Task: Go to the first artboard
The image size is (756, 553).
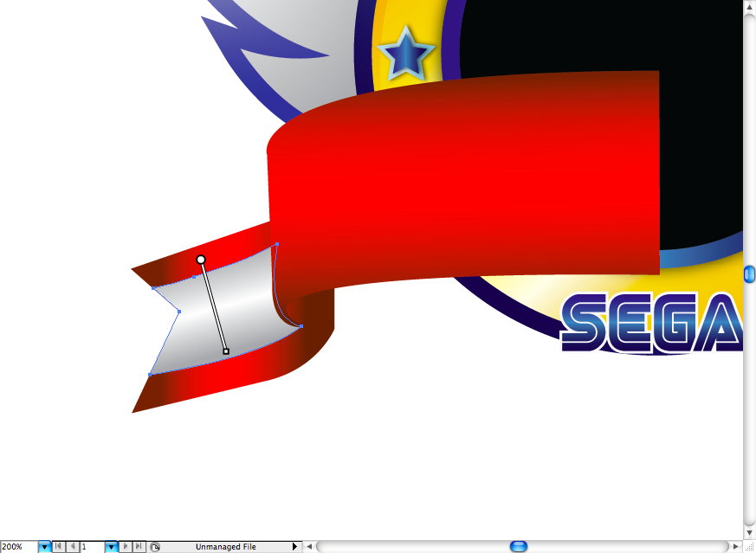Action: (58, 547)
